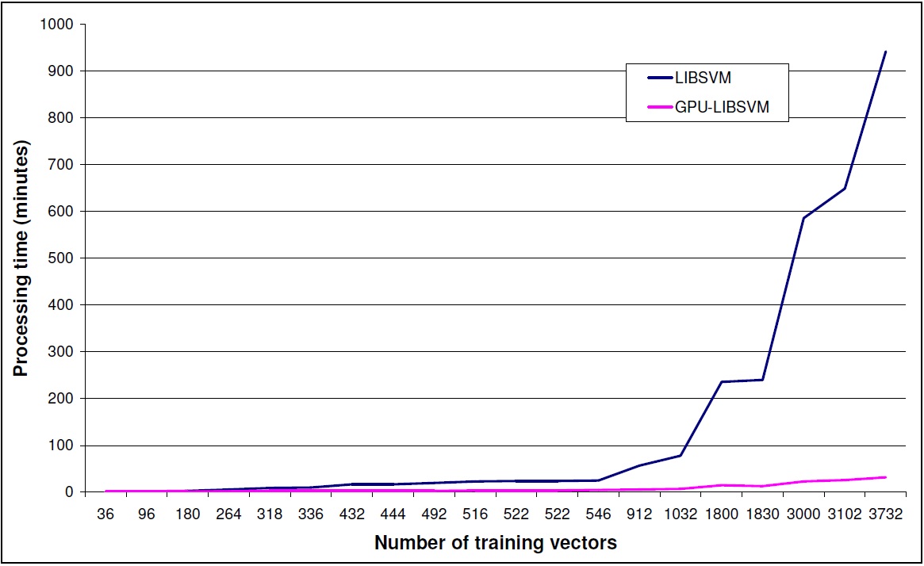
Task: Click the 546 x-axis label
Action: pyautogui.click(x=598, y=514)
